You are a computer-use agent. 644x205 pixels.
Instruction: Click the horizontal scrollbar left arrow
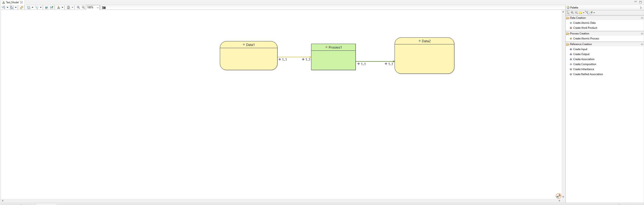(3, 201)
